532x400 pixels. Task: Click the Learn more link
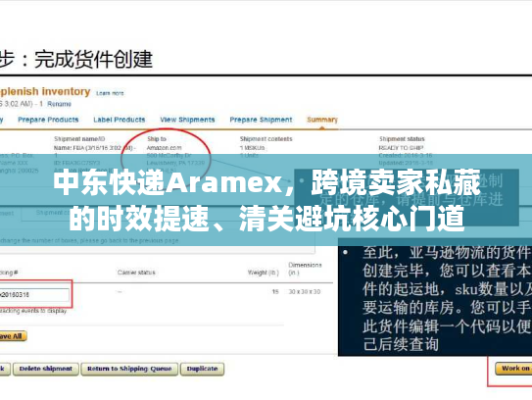pos(110,93)
